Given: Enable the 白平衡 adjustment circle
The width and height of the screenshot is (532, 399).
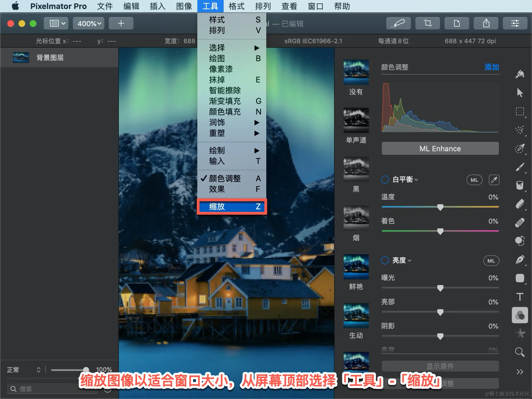Looking at the screenshot, I should [385, 180].
